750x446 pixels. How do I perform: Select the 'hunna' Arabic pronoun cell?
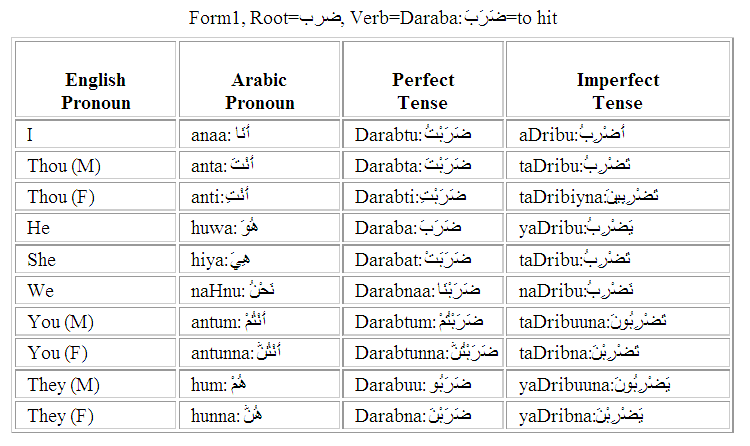[259, 415]
